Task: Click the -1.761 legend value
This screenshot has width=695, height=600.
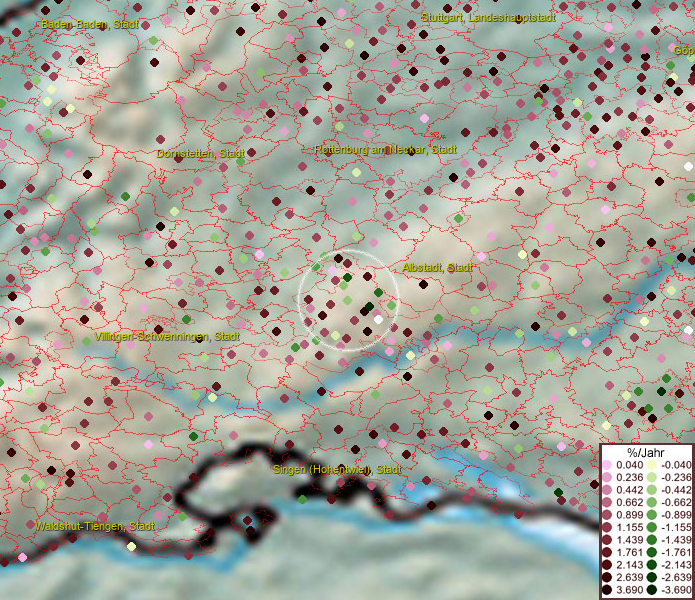Action: (676, 552)
